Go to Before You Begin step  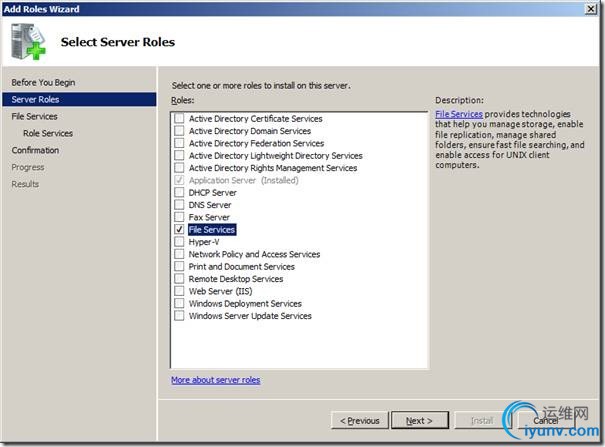(43, 83)
